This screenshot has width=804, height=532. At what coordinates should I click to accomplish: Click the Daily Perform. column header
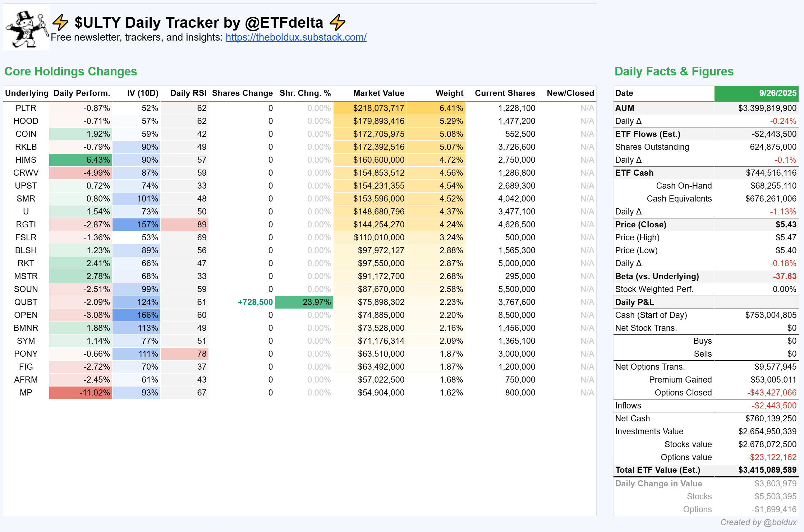(x=82, y=93)
